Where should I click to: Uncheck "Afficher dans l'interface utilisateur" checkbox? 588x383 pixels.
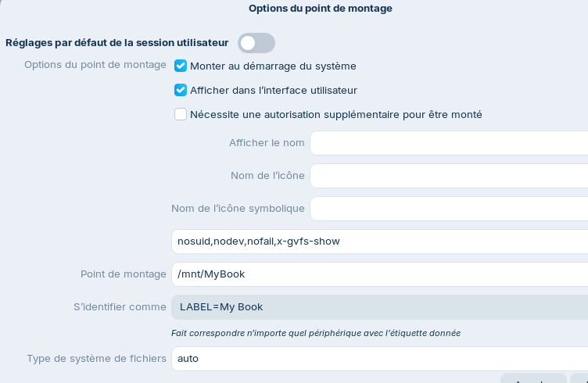tap(181, 90)
